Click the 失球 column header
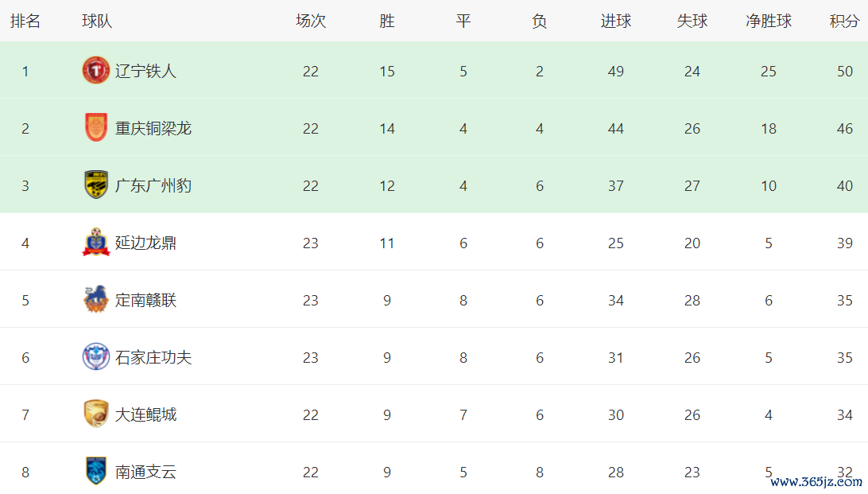Image resolution: width=868 pixels, height=494 pixels. 692,21
